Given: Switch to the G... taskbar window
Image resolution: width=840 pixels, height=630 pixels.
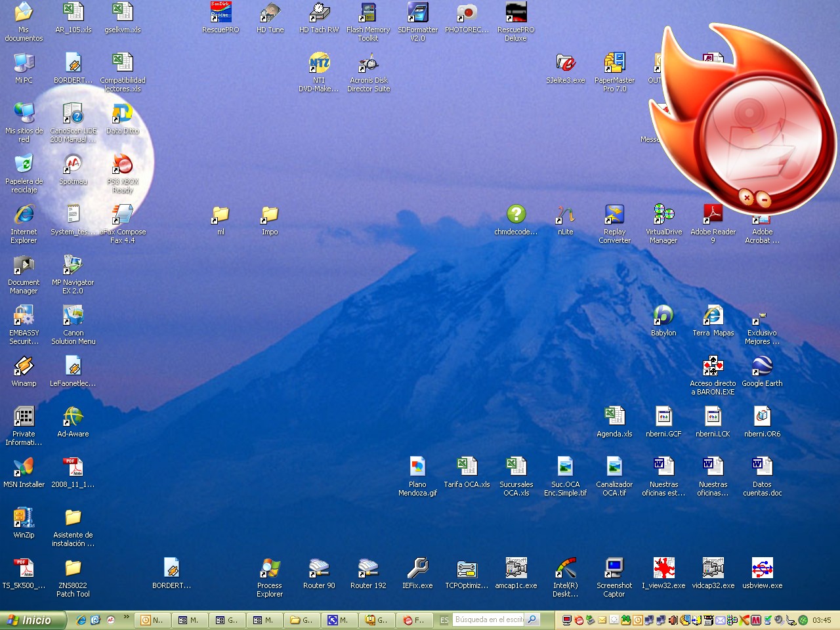Looking at the screenshot, I should (227, 619).
